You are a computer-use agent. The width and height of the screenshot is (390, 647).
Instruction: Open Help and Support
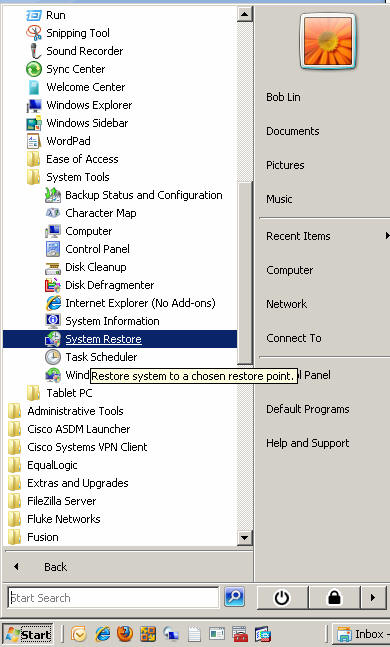(x=307, y=443)
